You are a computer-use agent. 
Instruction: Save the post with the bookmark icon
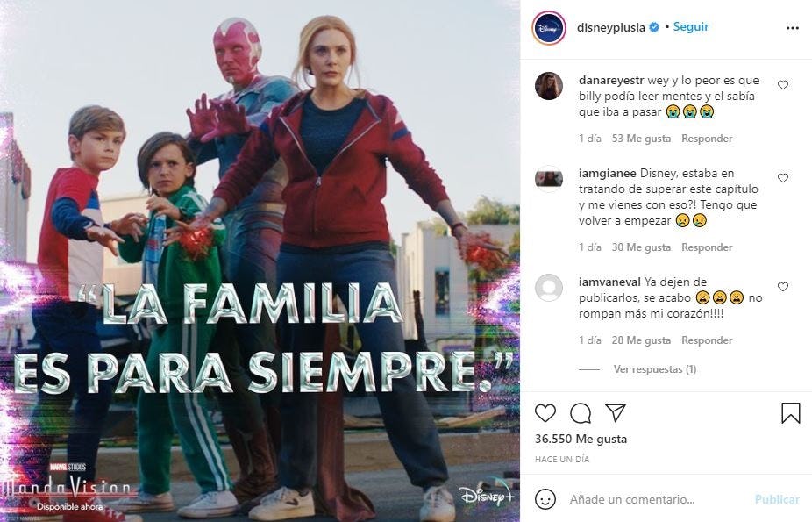click(x=791, y=413)
